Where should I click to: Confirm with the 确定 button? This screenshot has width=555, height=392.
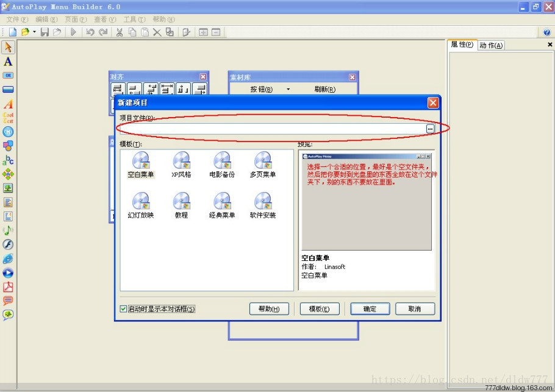370,309
